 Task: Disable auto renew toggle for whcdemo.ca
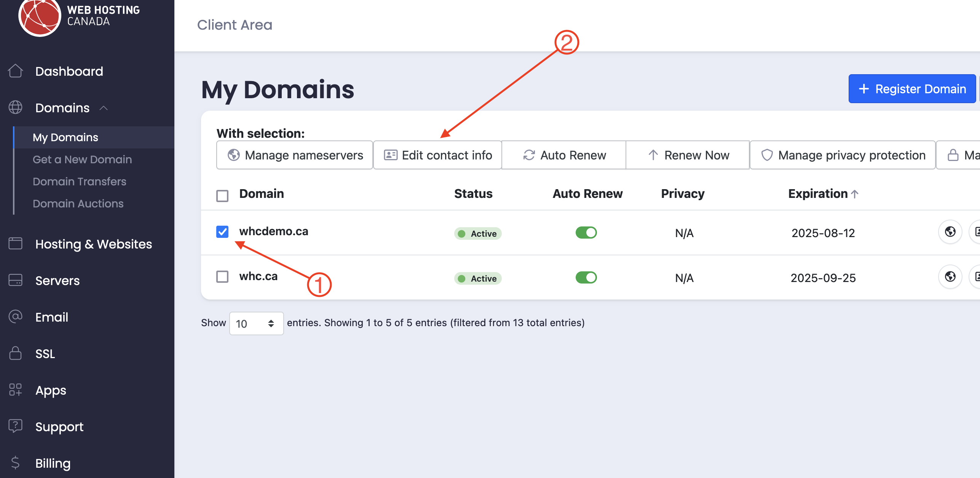(x=586, y=233)
